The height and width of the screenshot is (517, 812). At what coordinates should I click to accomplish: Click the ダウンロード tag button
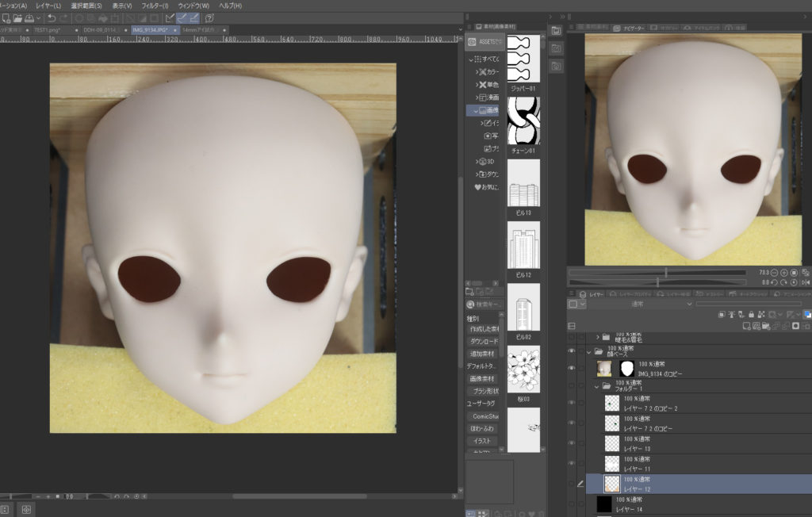click(484, 341)
